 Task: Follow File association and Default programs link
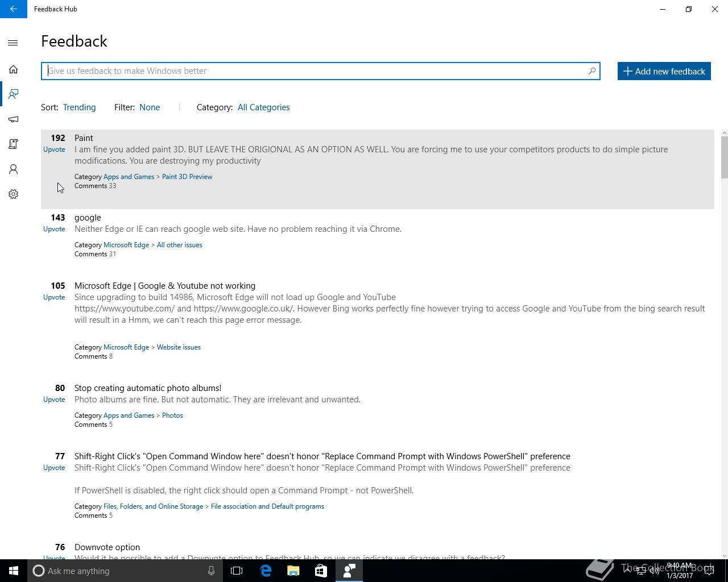tap(267, 506)
